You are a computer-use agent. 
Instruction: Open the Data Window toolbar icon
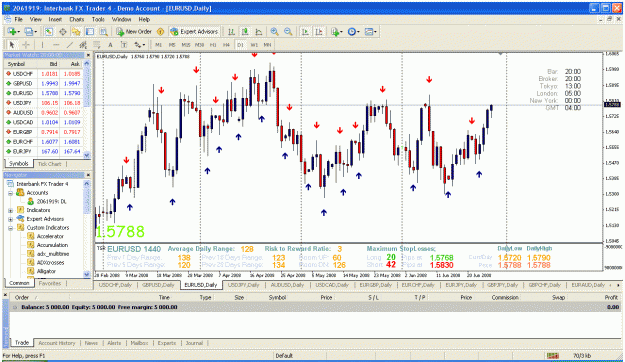(63, 31)
